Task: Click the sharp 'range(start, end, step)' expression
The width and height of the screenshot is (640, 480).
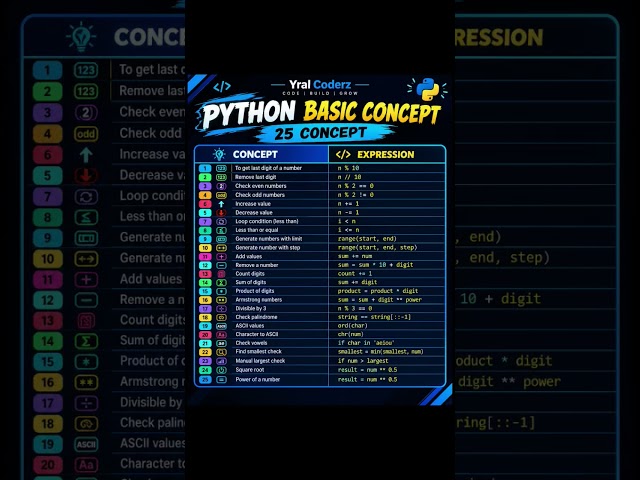Action: [377, 247]
